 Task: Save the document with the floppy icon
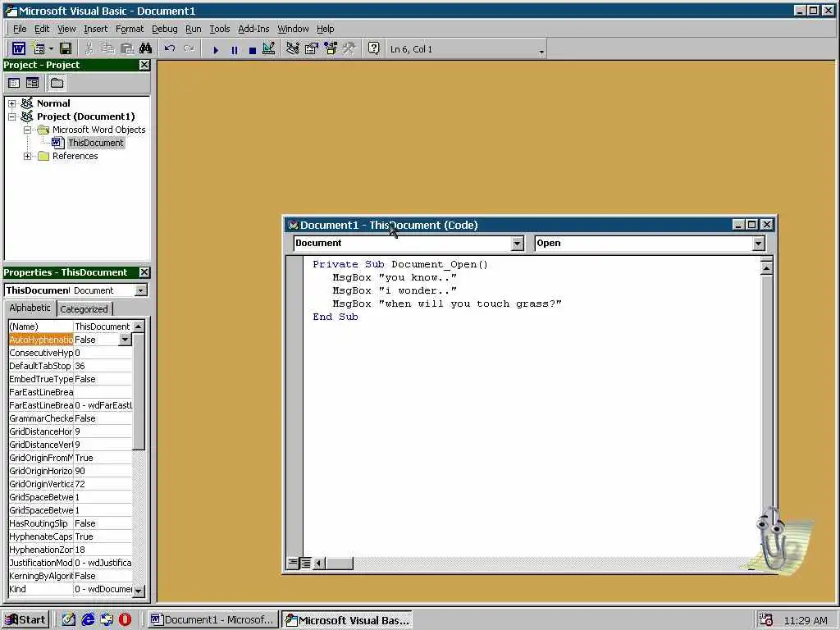(x=66, y=48)
